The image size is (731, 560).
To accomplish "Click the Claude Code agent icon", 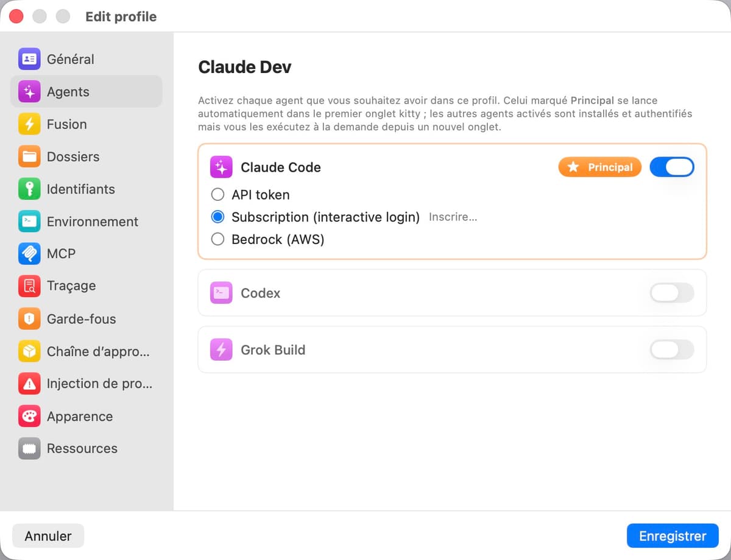I will click(221, 167).
